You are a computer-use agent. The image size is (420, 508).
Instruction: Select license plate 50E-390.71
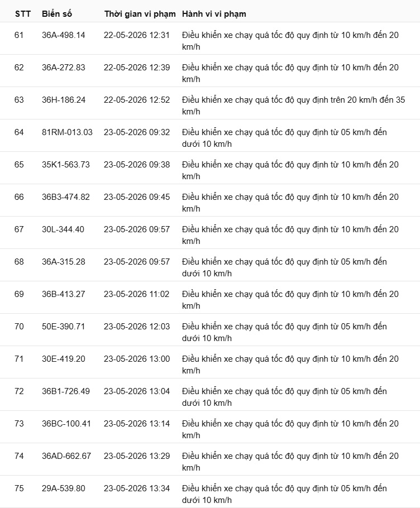(x=63, y=327)
